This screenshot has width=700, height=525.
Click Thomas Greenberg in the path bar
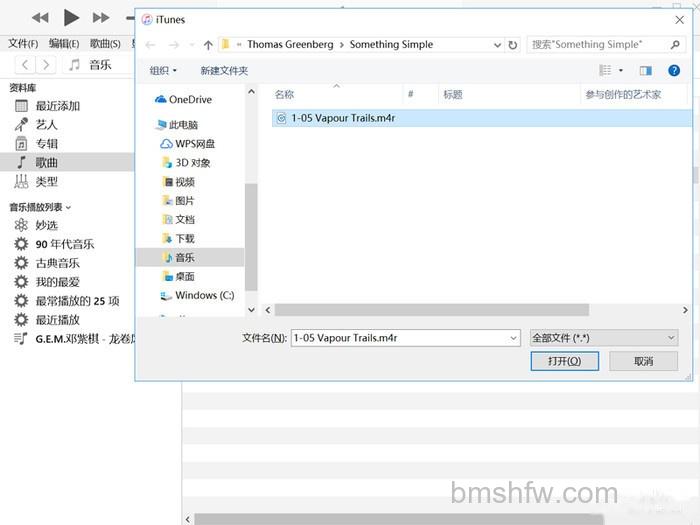point(290,45)
